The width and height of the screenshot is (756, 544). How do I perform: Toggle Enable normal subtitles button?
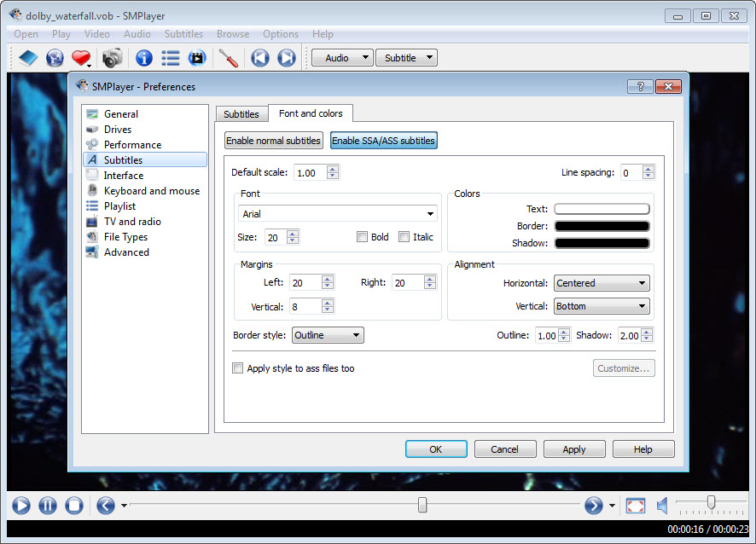click(x=274, y=141)
